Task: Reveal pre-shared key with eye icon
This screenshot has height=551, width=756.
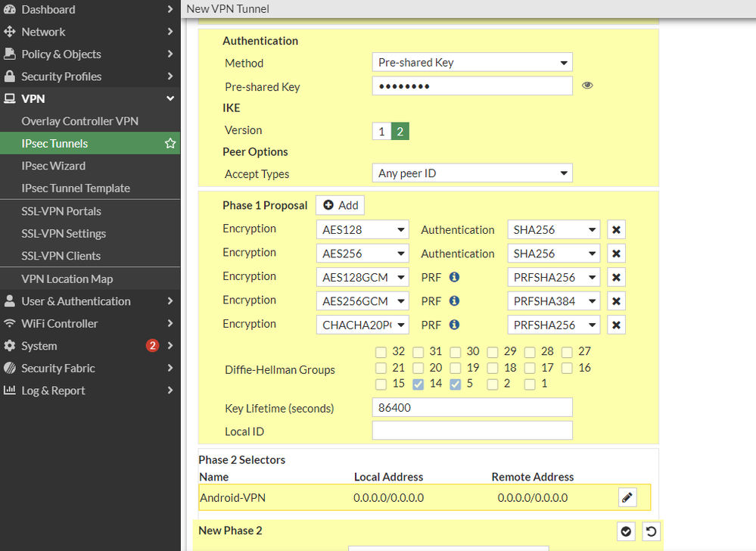Action: [587, 86]
